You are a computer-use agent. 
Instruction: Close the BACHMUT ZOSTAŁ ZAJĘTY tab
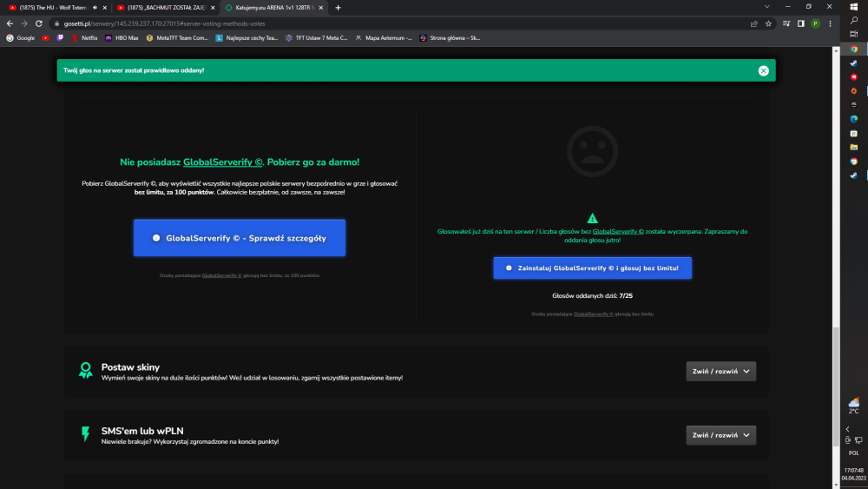[x=213, y=8]
